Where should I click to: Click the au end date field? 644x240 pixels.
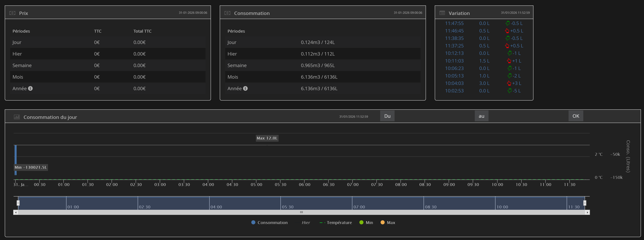528,116
